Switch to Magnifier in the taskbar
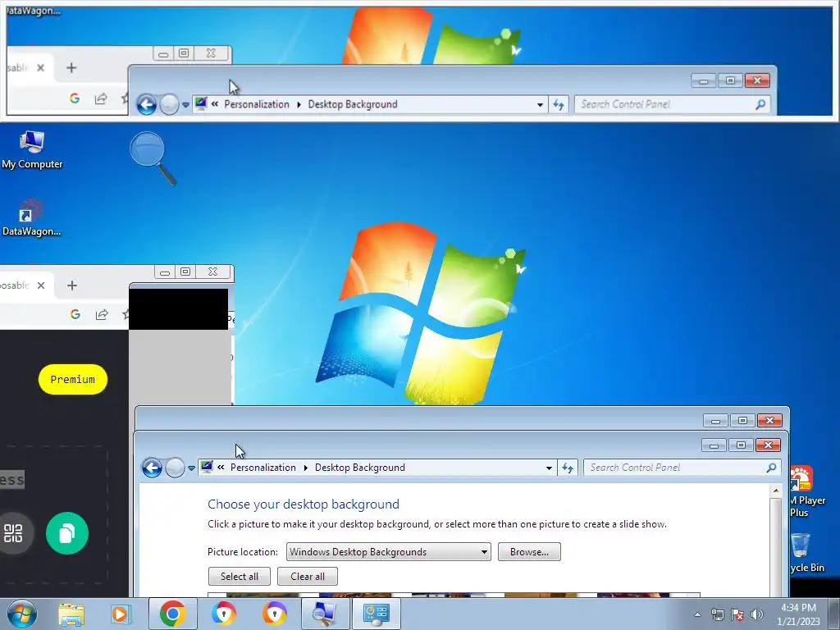This screenshot has width=840, height=630. point(325,614)
